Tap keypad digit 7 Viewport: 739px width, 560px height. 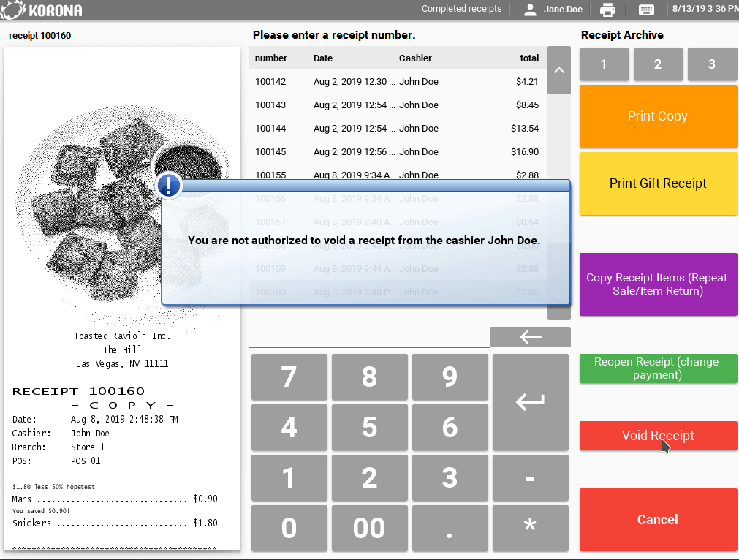coord(289,377)
